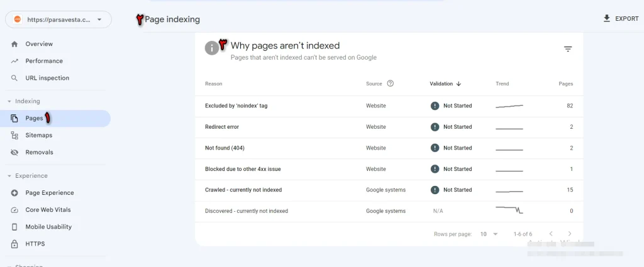644x267 pixels.
Task: Click the trend sparkline for Excluded by 'noindex' tag
Action: point(509,106)
